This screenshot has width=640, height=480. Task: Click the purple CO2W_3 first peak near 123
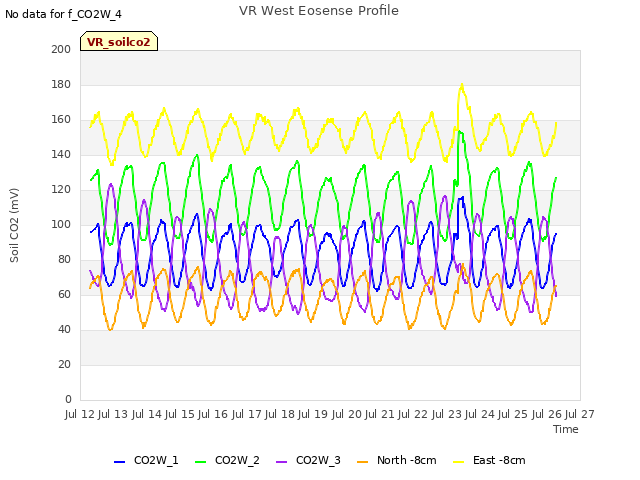pos(111,184)
